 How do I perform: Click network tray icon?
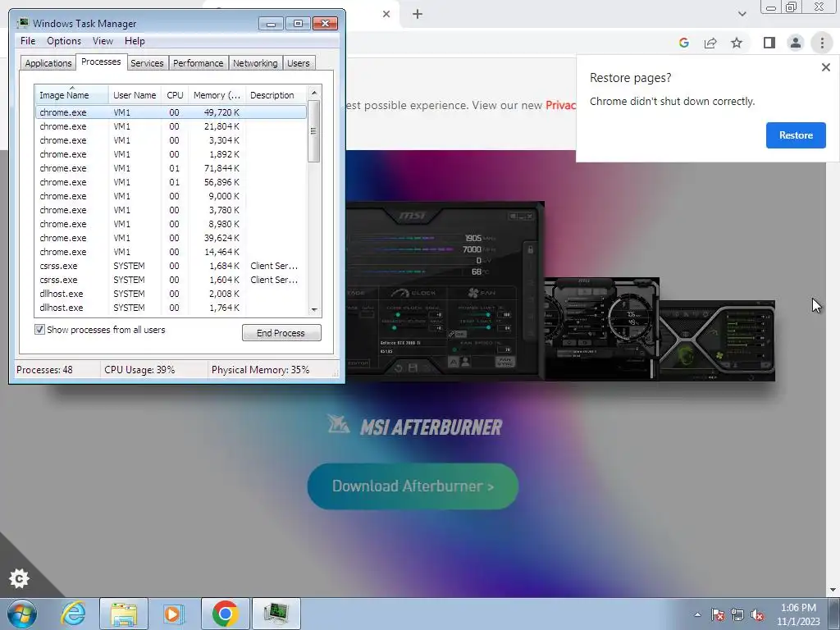click(737, 614)
